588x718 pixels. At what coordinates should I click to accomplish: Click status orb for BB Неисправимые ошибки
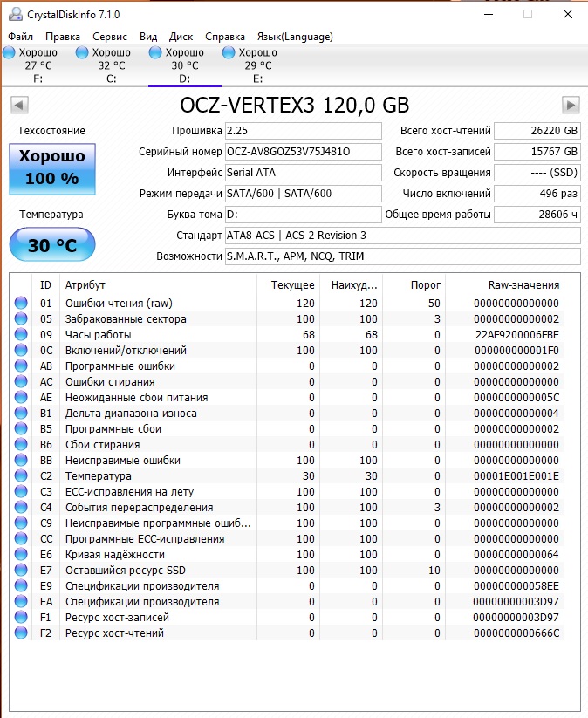click(21, 460)
